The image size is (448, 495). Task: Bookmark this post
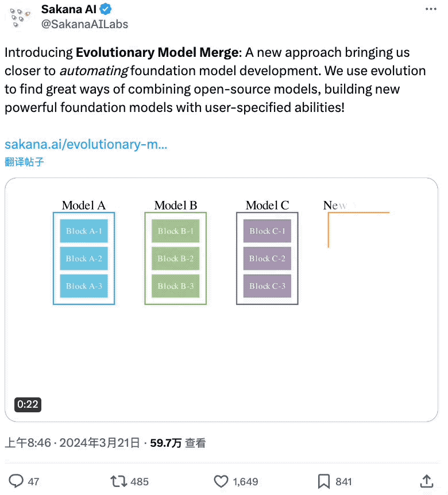point(324,481)
